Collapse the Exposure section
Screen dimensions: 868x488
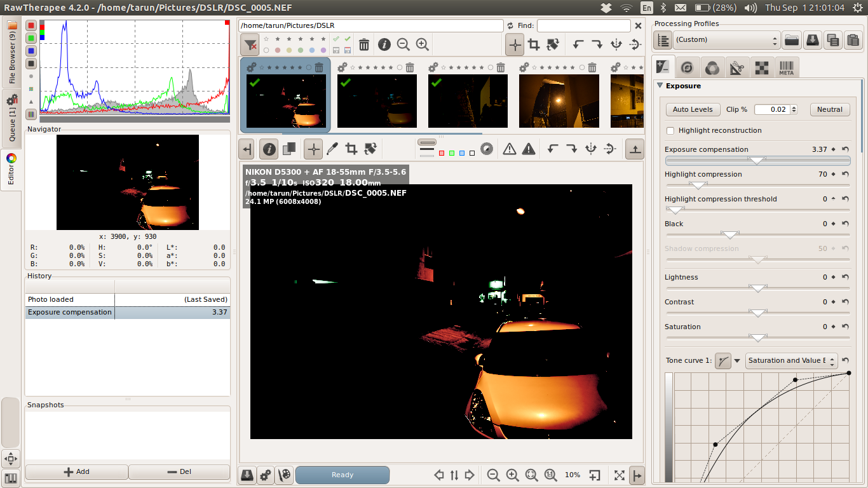tap(661, 86)
